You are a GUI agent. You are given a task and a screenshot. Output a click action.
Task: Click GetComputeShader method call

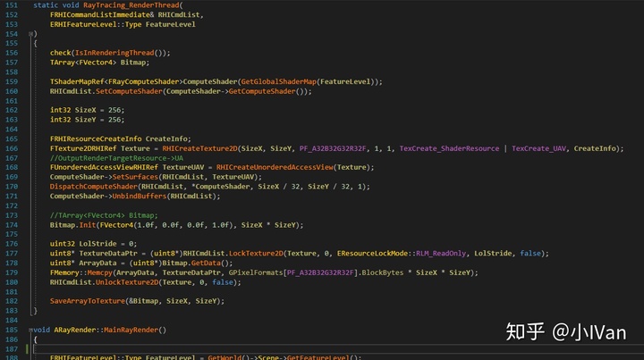pos(261,91)
